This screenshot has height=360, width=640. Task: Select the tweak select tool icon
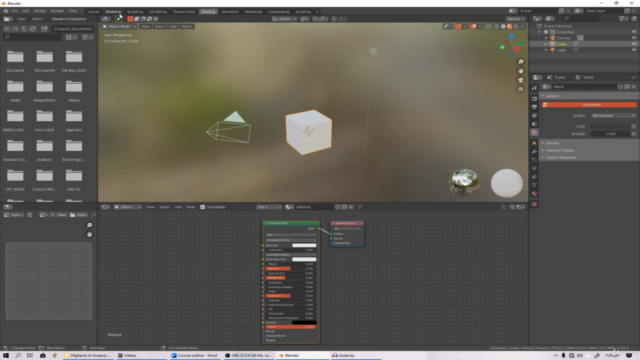(x=118, y=19)
